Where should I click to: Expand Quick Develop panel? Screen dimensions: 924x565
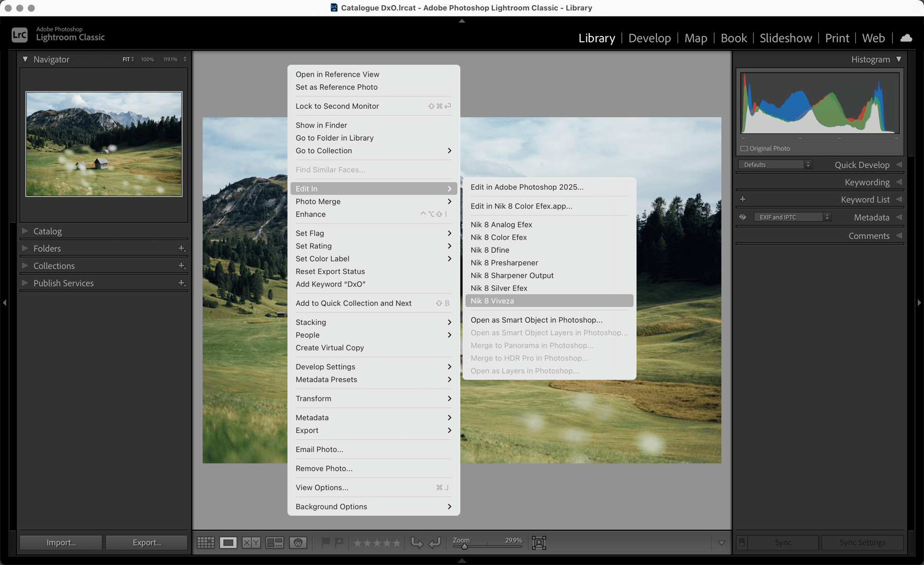862,165
